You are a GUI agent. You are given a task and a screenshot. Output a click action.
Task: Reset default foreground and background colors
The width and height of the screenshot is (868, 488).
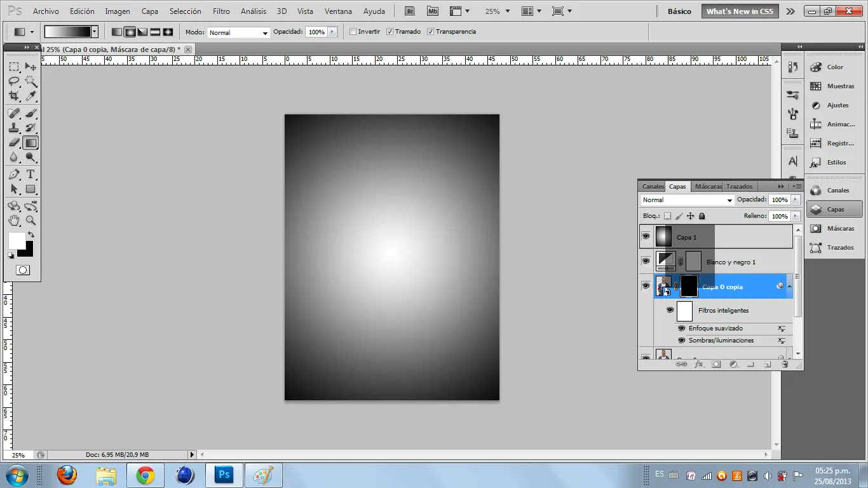click(11, 255)
